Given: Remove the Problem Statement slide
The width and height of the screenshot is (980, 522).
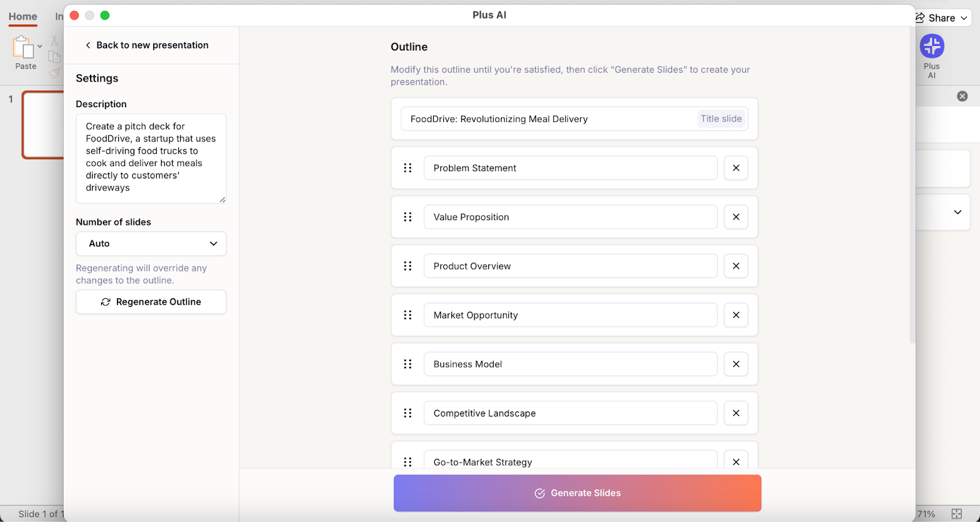Looking at the screenshot, I should (x=736, y=168).
